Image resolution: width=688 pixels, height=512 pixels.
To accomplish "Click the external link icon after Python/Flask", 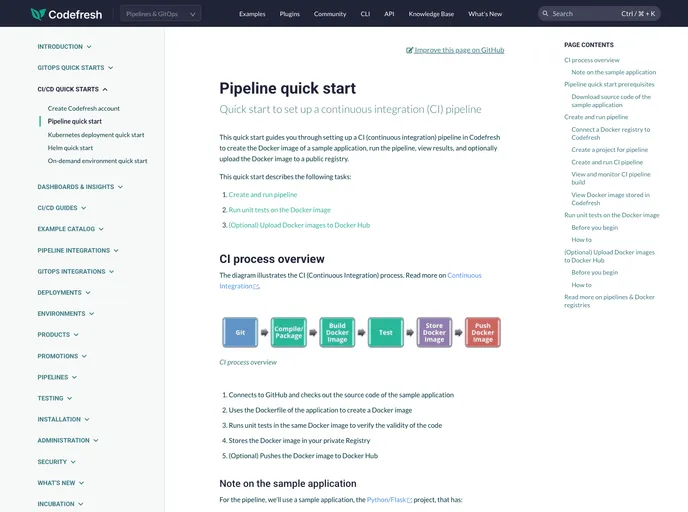I will point(410,500).
